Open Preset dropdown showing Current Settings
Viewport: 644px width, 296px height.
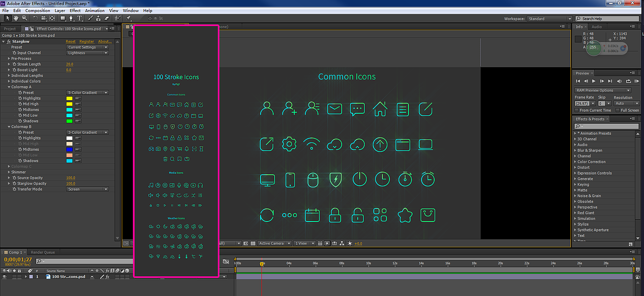88,47
